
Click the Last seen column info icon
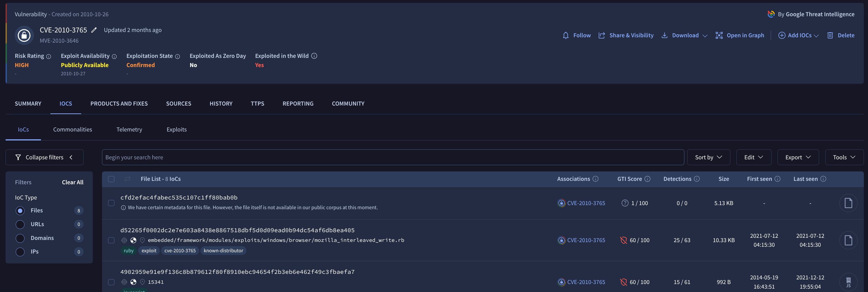[x=823, y=179]
